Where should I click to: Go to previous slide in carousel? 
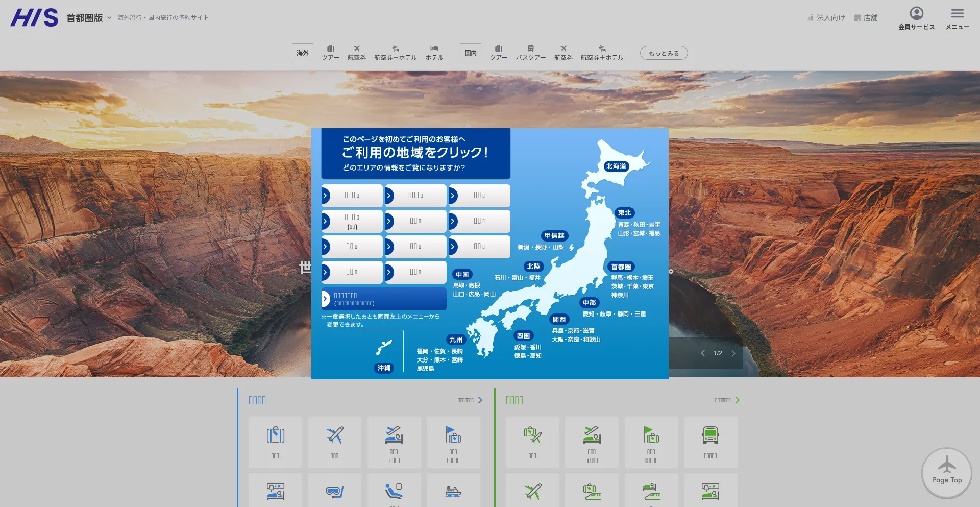coord(703,353)
